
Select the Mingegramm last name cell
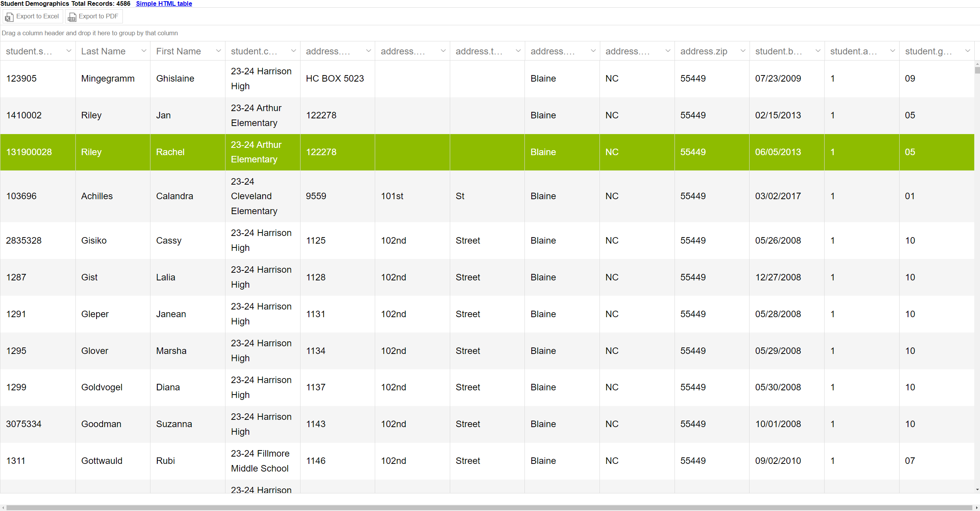tap(113, 79)
